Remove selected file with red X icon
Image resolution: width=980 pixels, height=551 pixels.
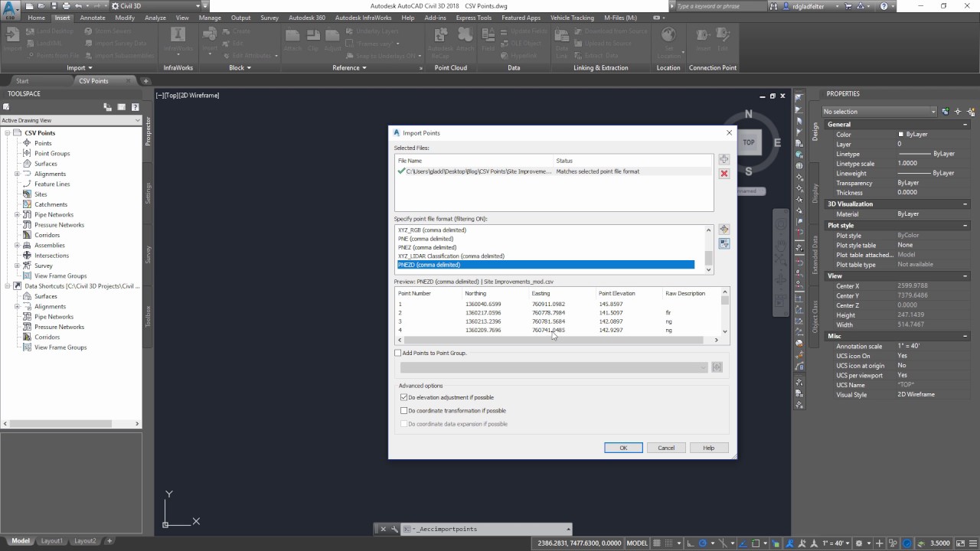point(724,174)
